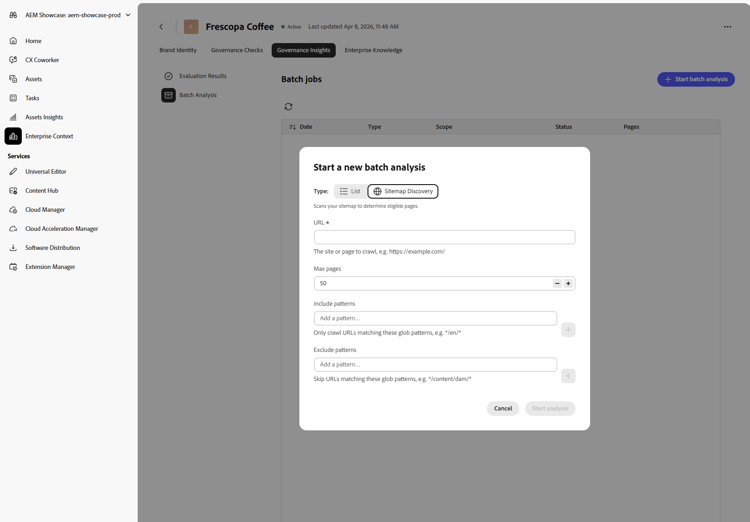Add the include pattern with plus
This screenshot has width=750, height=522.
pos(568,330)
